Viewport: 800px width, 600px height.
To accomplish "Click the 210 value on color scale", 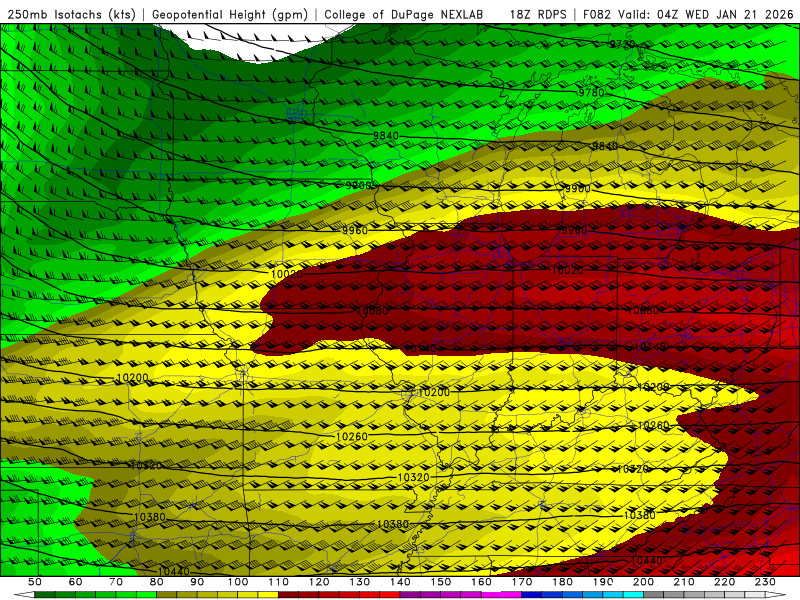I will [684, 581].
